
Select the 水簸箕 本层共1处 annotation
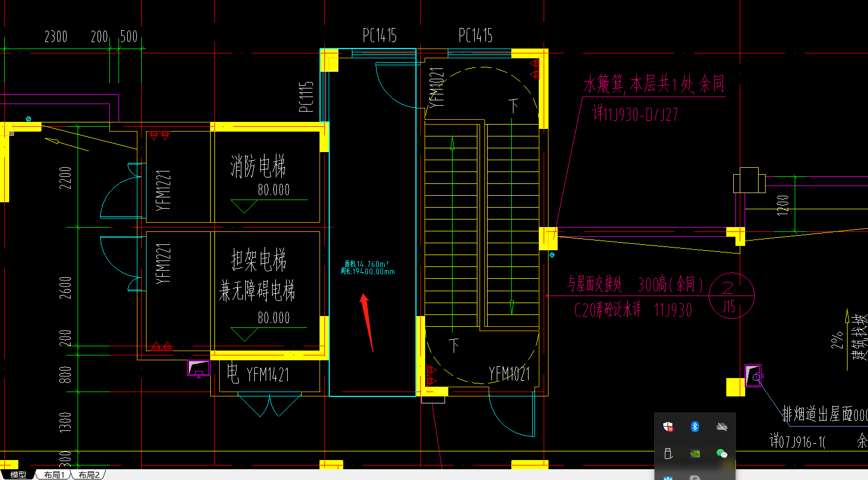tap(654, 84)
